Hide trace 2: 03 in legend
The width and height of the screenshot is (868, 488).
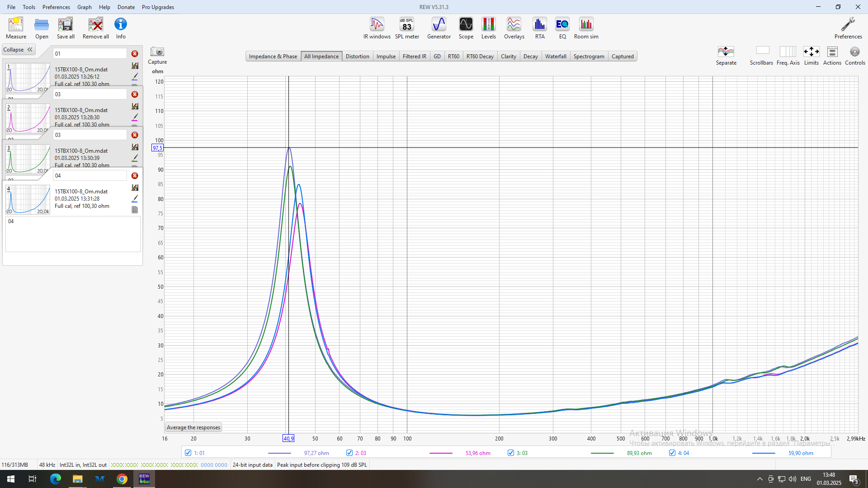(349, 453)
